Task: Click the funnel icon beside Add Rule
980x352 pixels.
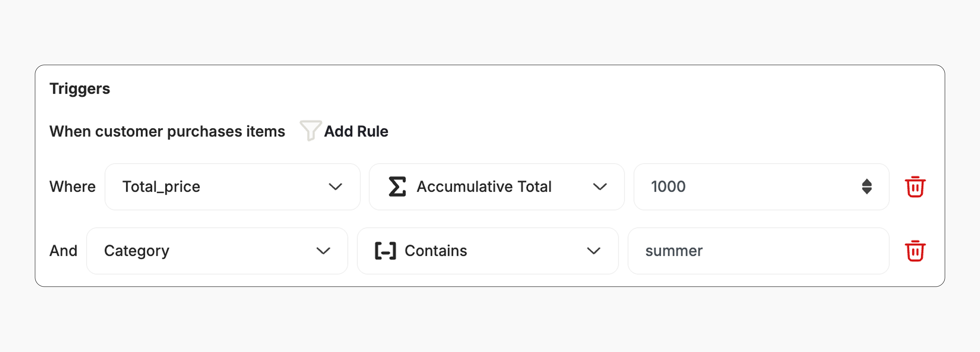Action: (310, 130)
